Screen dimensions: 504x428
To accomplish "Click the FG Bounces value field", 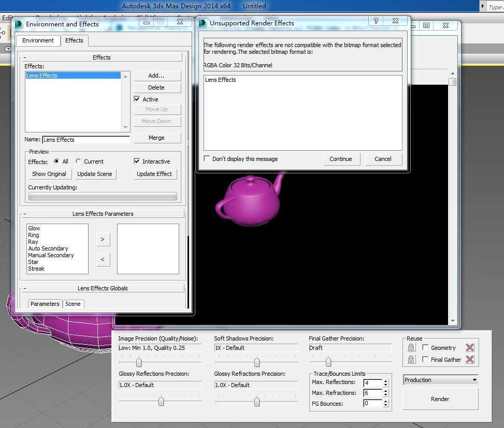I will pyautogui.click(x=373, y=404).
